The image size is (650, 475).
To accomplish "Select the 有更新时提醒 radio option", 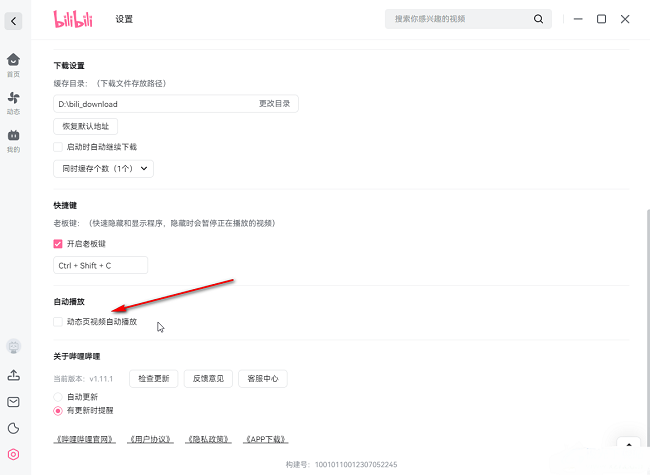I will [58, 411].
